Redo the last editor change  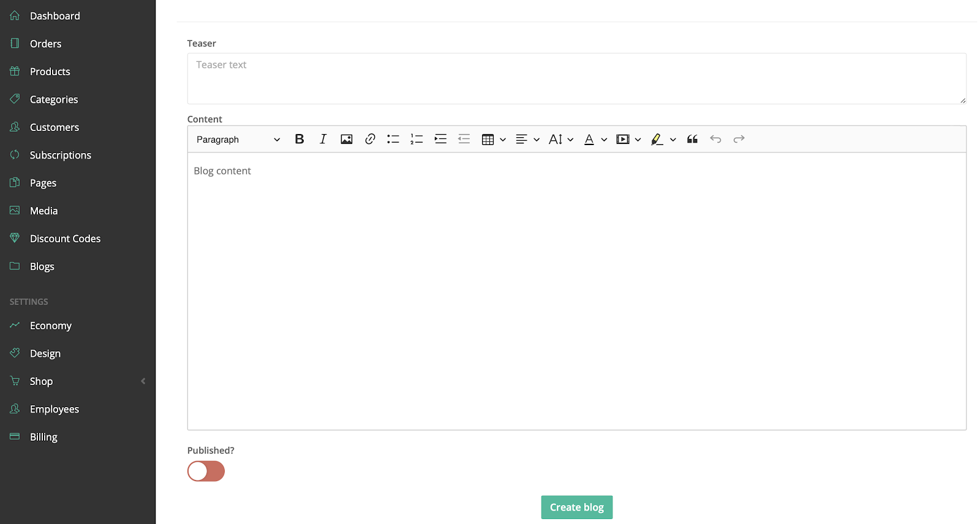739,139
